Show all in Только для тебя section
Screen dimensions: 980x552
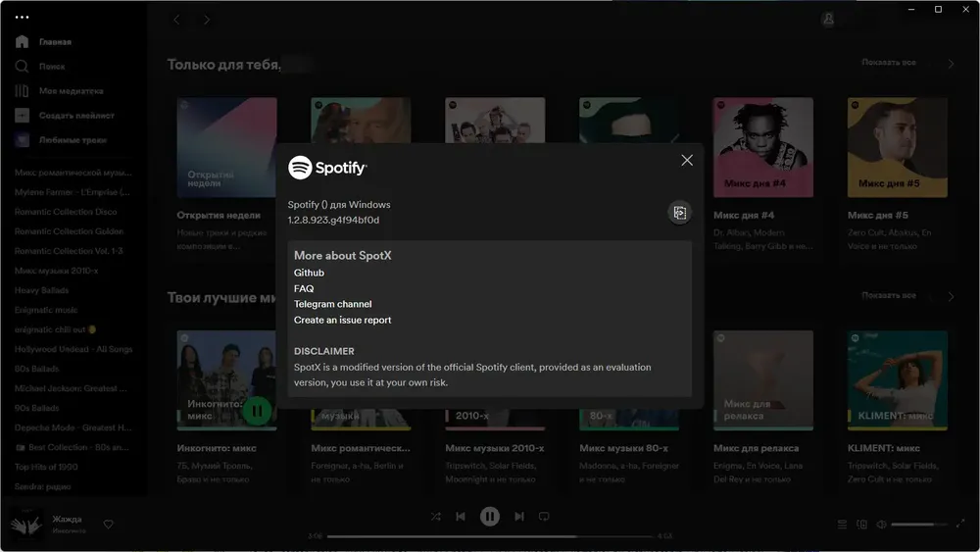pyautogui.click(x=888, y=63)
